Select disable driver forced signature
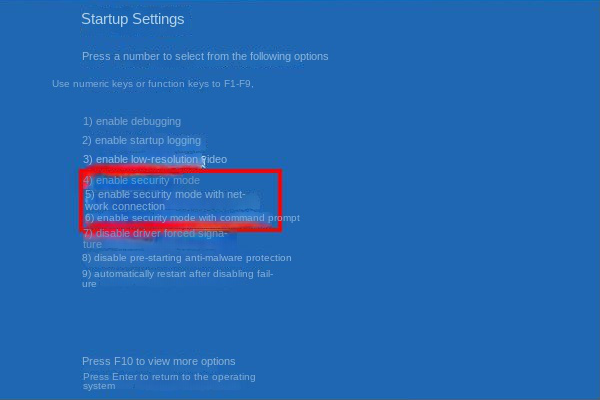Viewport: 600px width, 400px height. 155,238
